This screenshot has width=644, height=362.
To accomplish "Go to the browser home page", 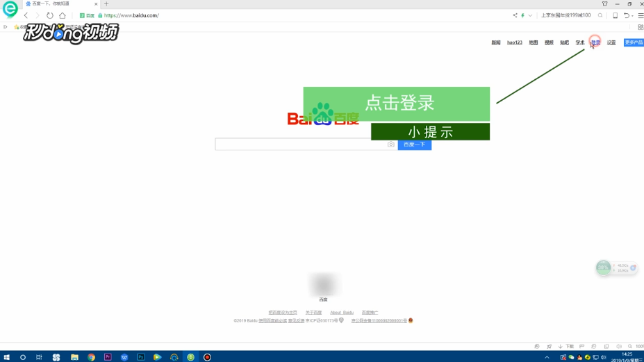I will [x=63, y=15].
